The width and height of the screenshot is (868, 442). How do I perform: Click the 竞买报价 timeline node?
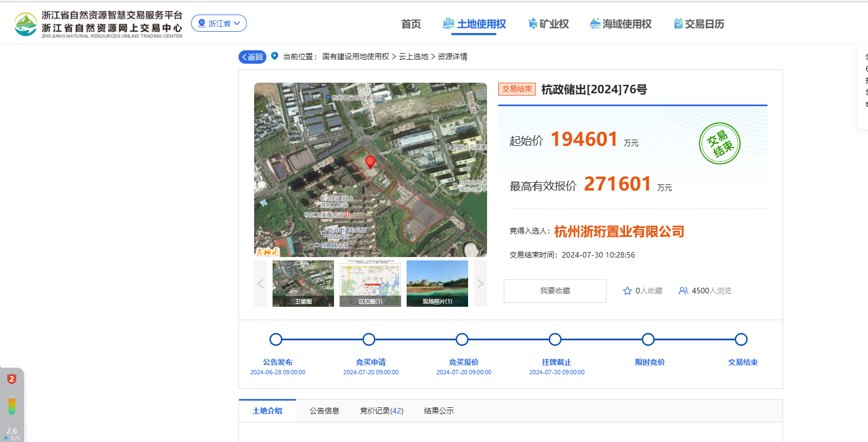[x=462, y=339]
